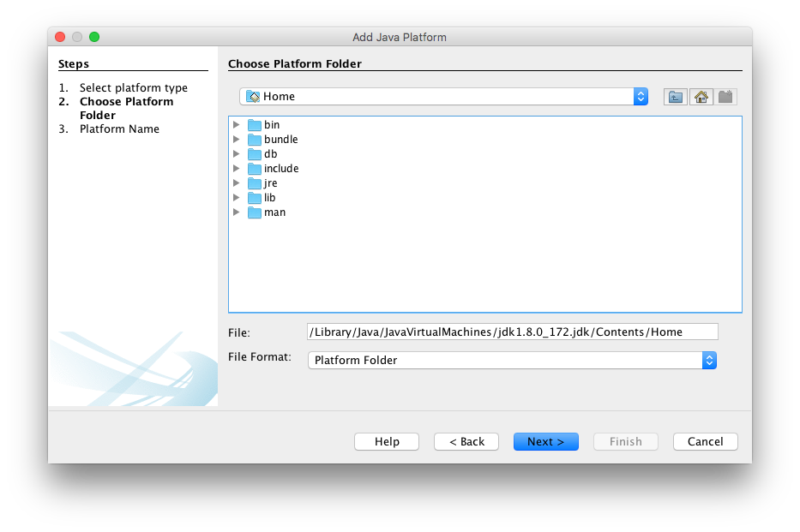Click the go up one level folder icon
Viewport: 800px width, 532px height.
point(675,96)
